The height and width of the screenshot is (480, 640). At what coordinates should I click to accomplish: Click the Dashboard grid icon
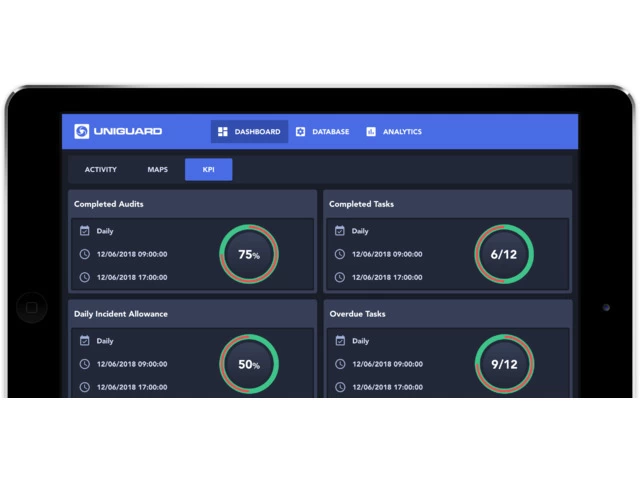(x=223, y=132)
